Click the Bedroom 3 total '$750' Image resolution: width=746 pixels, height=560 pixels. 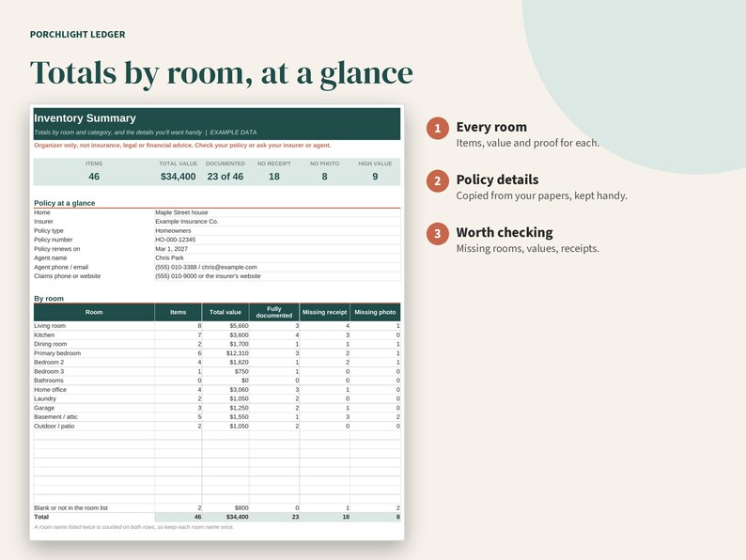tap(241, 371)
